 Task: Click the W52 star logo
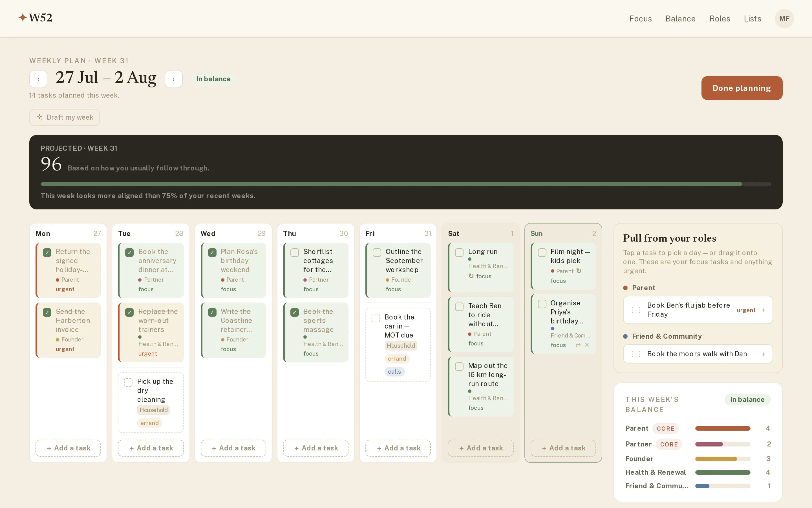[x=36, y=17]
